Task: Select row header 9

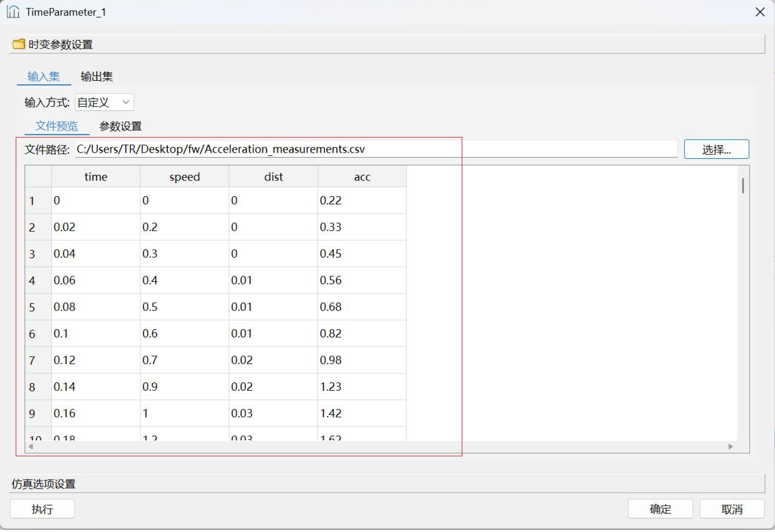Action: pyautogui.click(x=38, y=413)
